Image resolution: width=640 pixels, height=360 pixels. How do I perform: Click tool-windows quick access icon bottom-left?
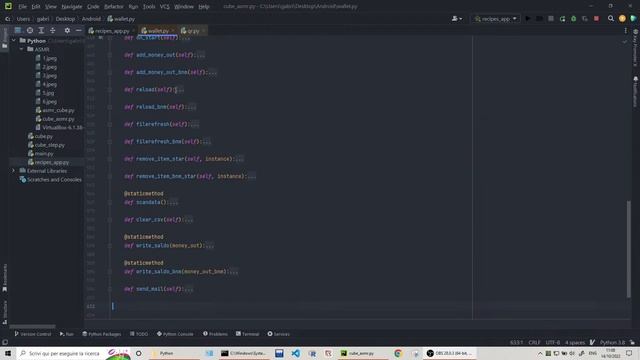pos(5,342)
